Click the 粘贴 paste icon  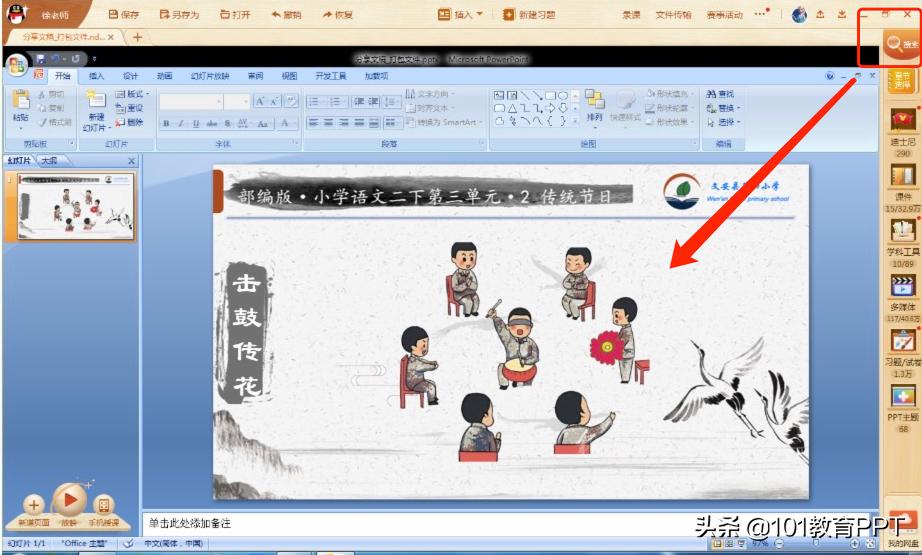pyautogui.click(x=21, y=101)
